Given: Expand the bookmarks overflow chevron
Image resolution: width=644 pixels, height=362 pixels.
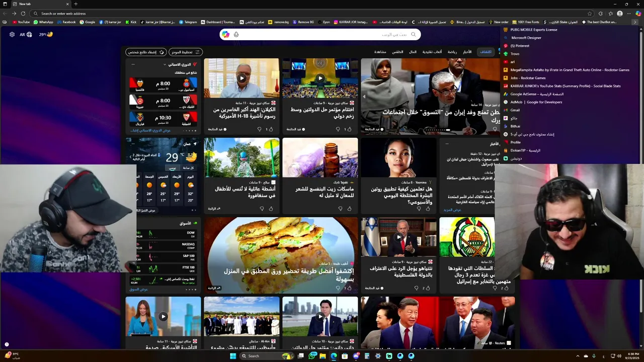Looking at the screenshot, I should coord(635,22).
